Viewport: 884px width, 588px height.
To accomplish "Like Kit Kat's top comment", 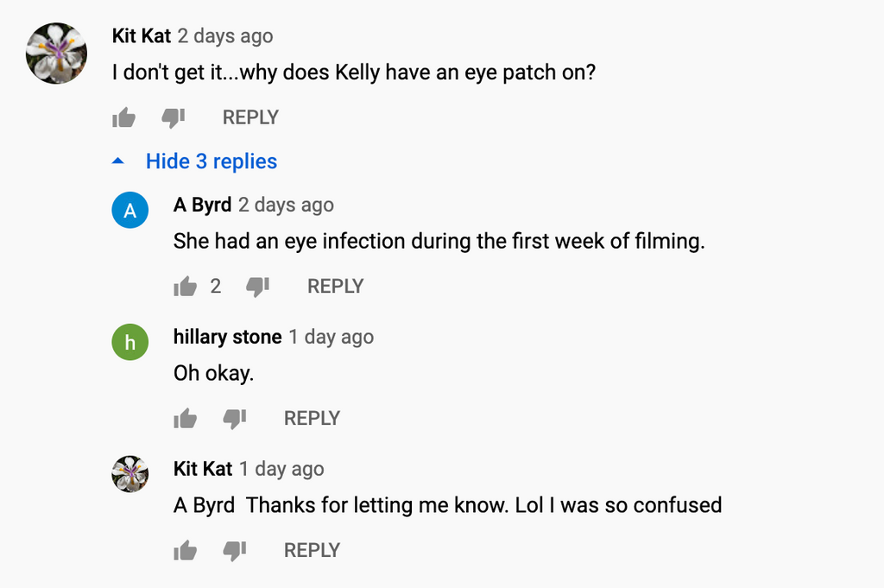I will [123, 117].
